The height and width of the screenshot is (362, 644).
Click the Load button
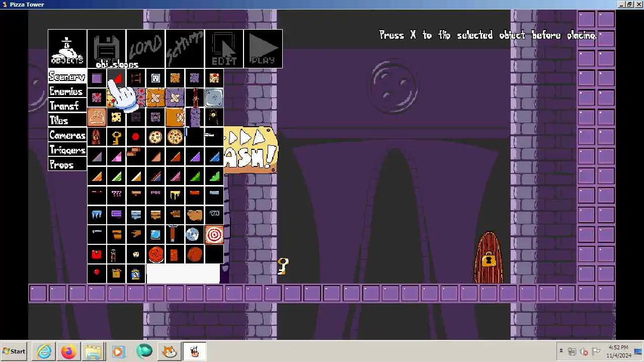pyautogui.click(x=146, y=49)
